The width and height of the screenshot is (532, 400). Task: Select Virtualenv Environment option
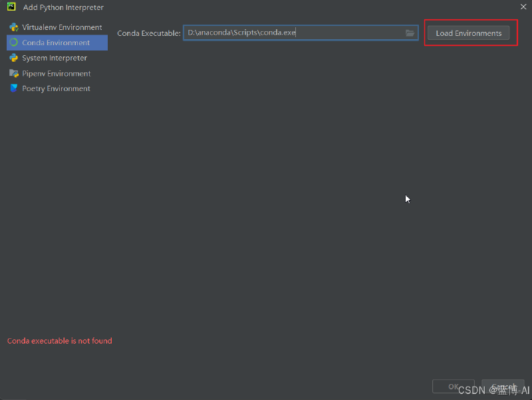click(57, 27)
